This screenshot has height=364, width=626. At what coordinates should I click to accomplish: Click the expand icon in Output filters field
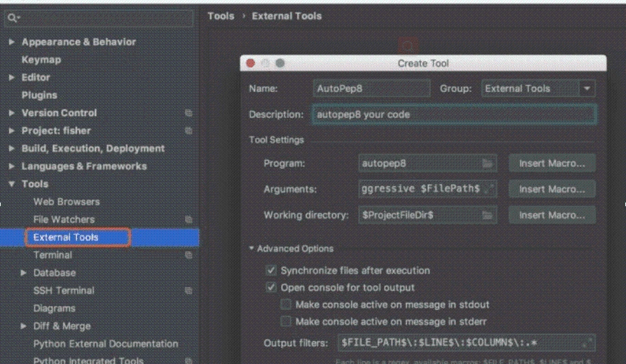coord(587,342)
